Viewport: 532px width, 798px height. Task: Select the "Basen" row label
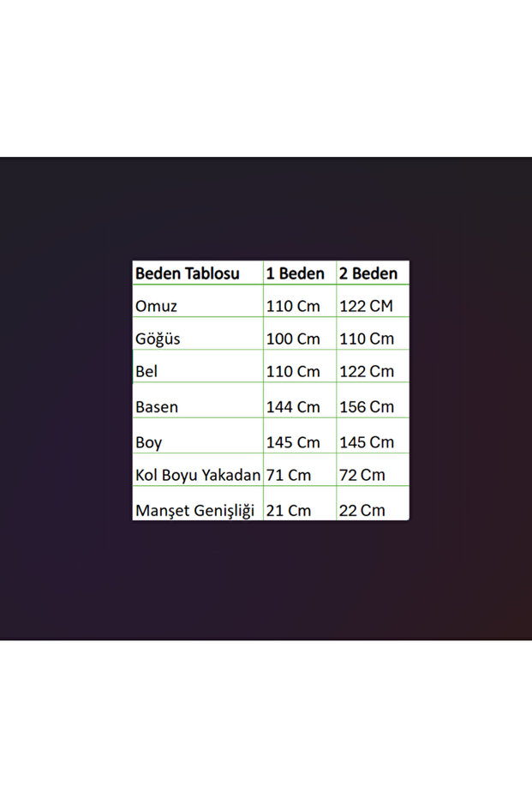tap(157, 406)
